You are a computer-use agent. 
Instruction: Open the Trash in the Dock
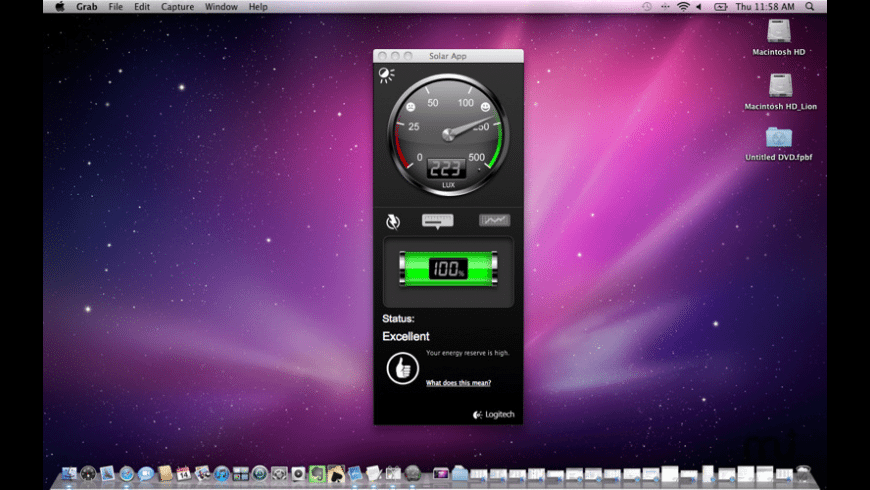[803, 473]
